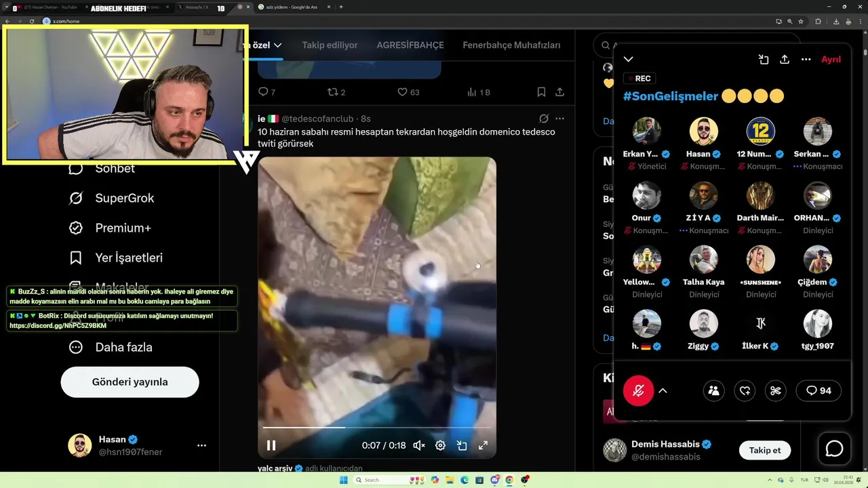Select host Erkan Y. avatar

[x=647, y=131]
